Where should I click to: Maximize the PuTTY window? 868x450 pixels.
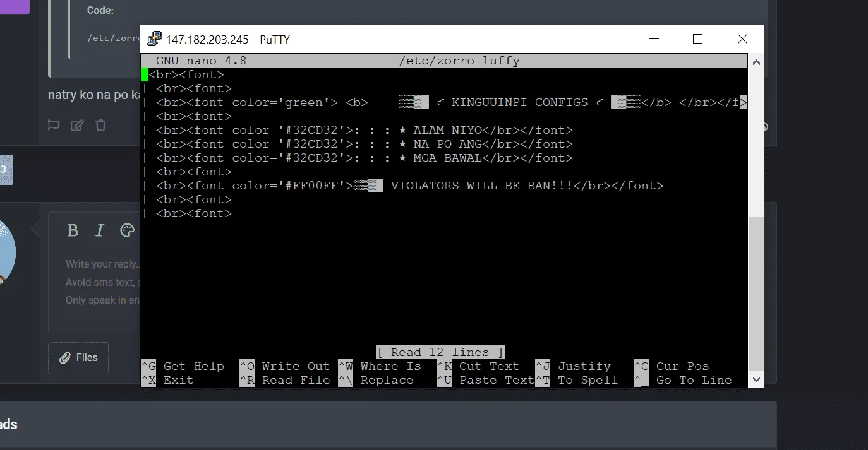point(697,39)
